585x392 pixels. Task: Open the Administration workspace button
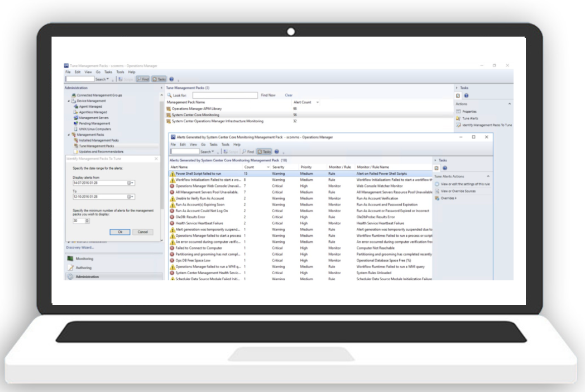tap(114, 276)
